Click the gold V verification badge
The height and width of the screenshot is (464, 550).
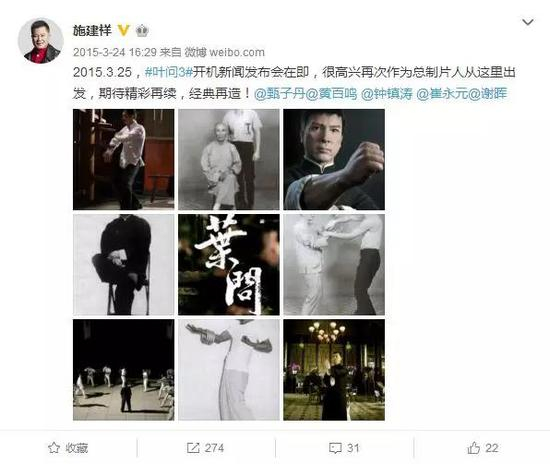pyautogui.click(x=123, y=31)
